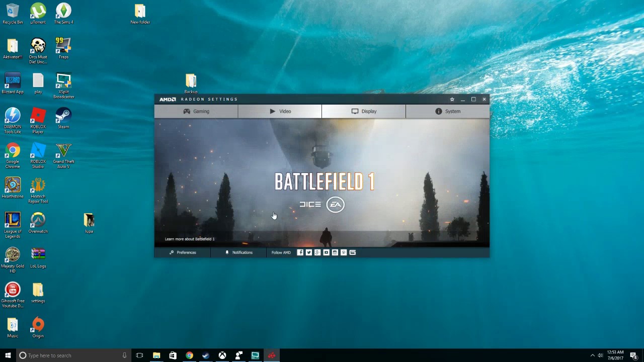Open Overwatch desktop icon
The image size is (644, 362).
(38, 223)
